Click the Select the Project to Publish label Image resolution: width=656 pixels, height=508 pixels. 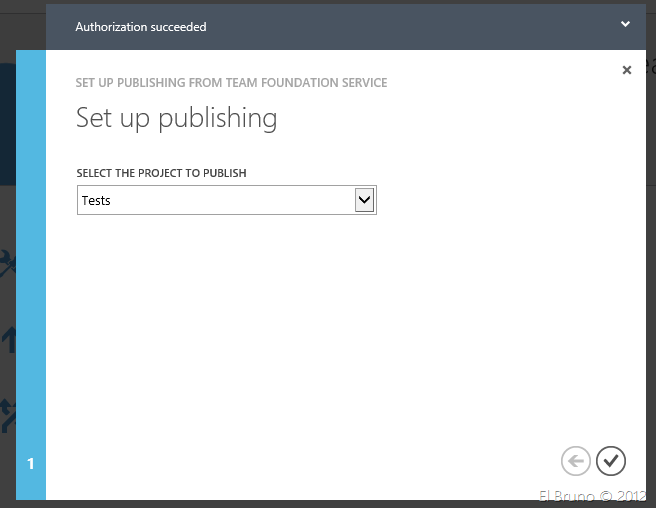[161, 173]
